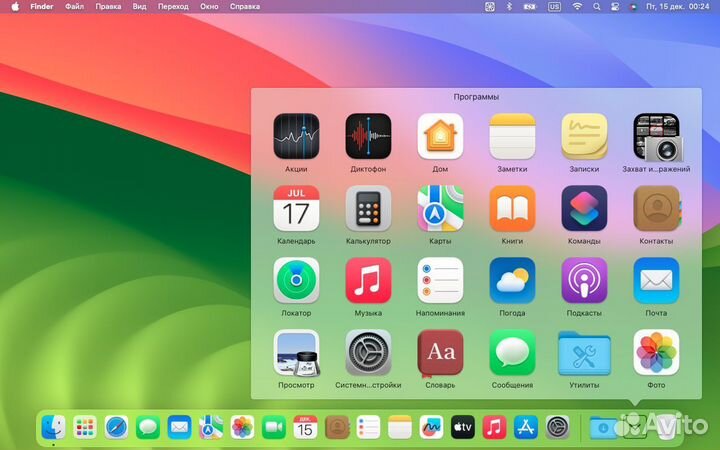Open Сообщения in the Программы stack
Image resolution: width=720 pixels, height=450 pixels.
coord(512,353)
